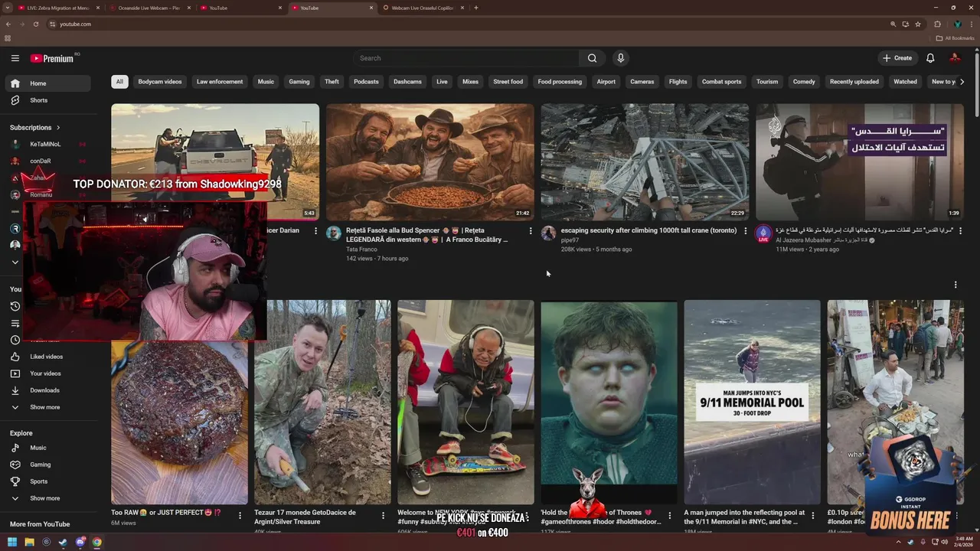This screenshot has width=980, height=551.
Task: Expand Show more under Explore
Action: click(44, 498)
